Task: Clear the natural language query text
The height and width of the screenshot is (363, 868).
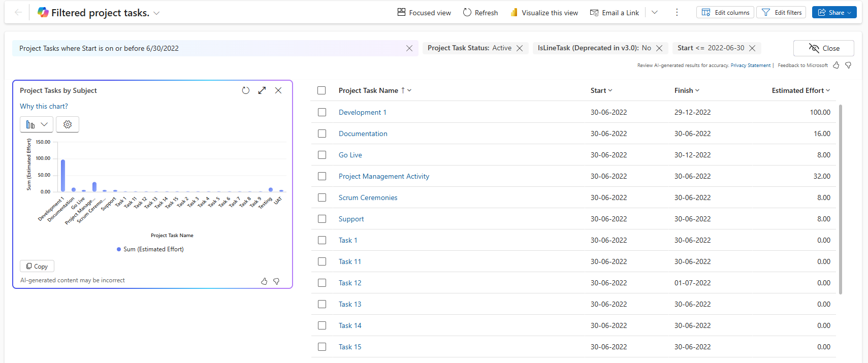Action: click(409, 48)
